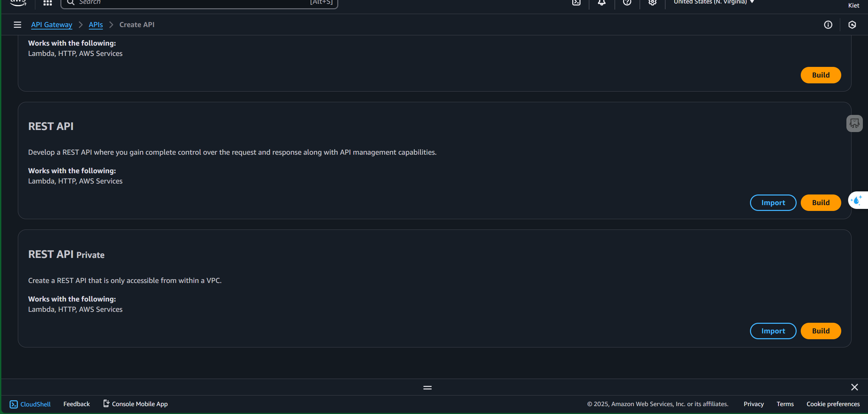
Task: Open the settings gear in the top bar
Action: coord(653,3)
